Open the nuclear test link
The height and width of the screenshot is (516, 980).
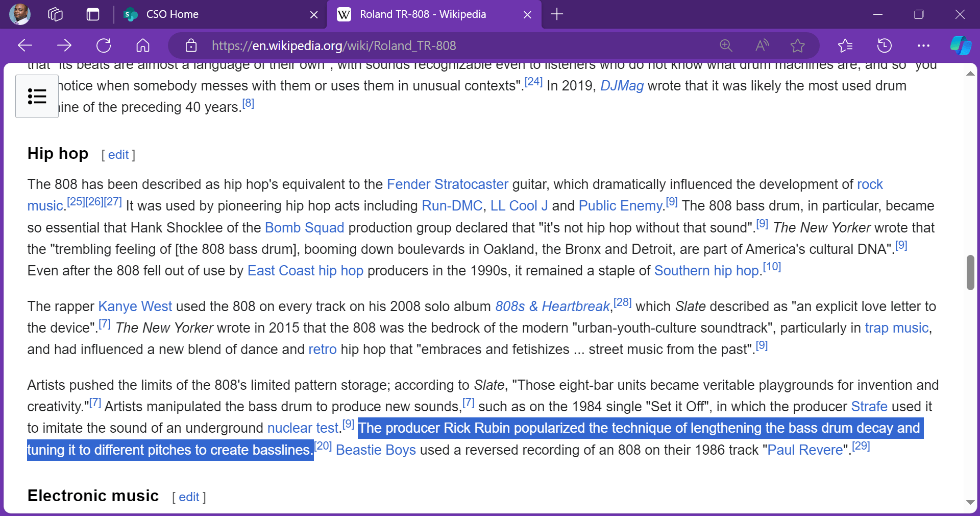(x=303, y=428)
